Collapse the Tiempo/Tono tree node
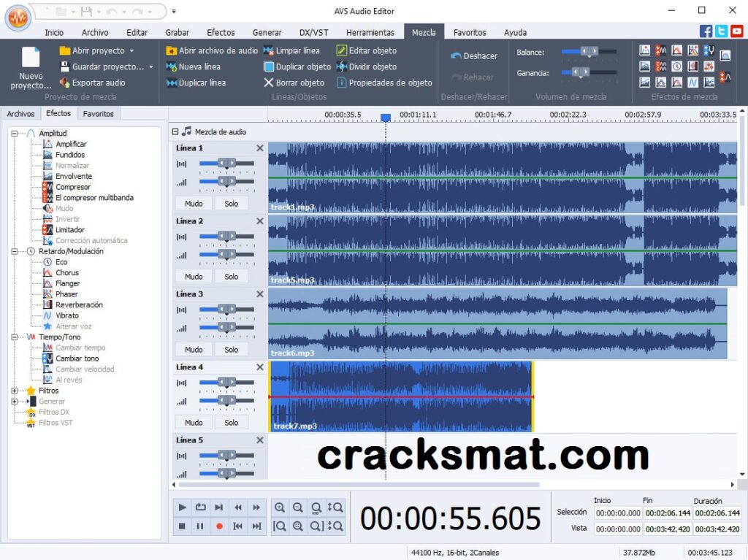748x560 pixels. 15,337
